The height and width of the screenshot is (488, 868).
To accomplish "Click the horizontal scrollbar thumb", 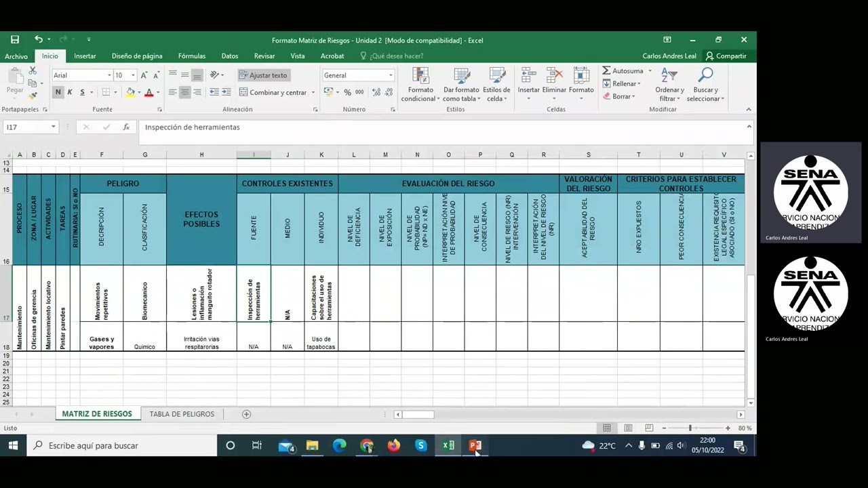I will tap(418, 414).
